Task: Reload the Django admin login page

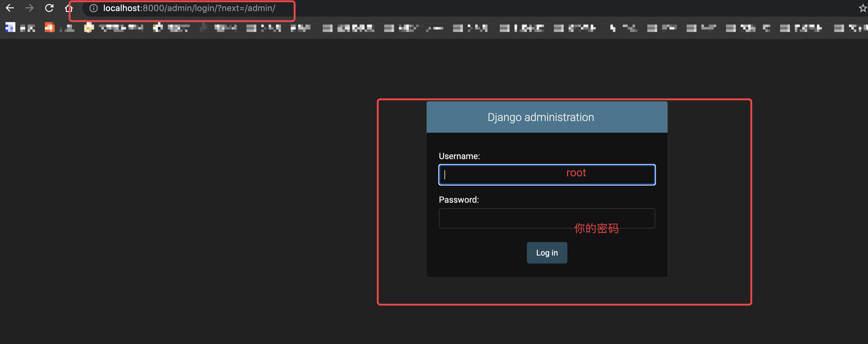Action: 49,8
